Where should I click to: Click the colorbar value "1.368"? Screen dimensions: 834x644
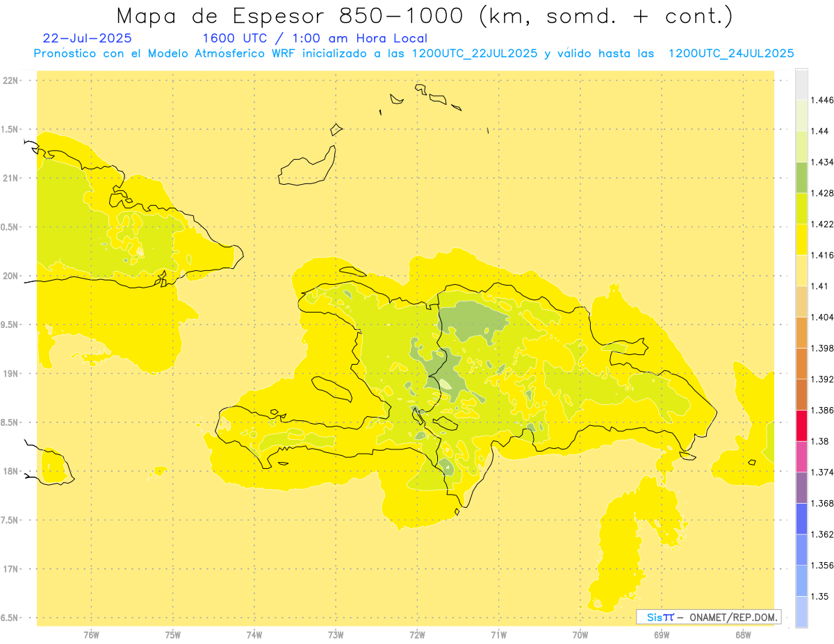pyautogui.click(x=823, y=503)
